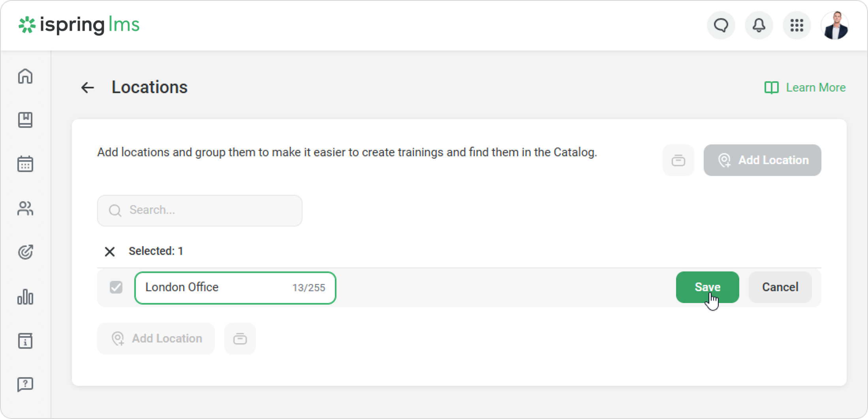The width and height of the screenshot is (868, 419).
Task: Click the Search field
Action: (200, 210)
